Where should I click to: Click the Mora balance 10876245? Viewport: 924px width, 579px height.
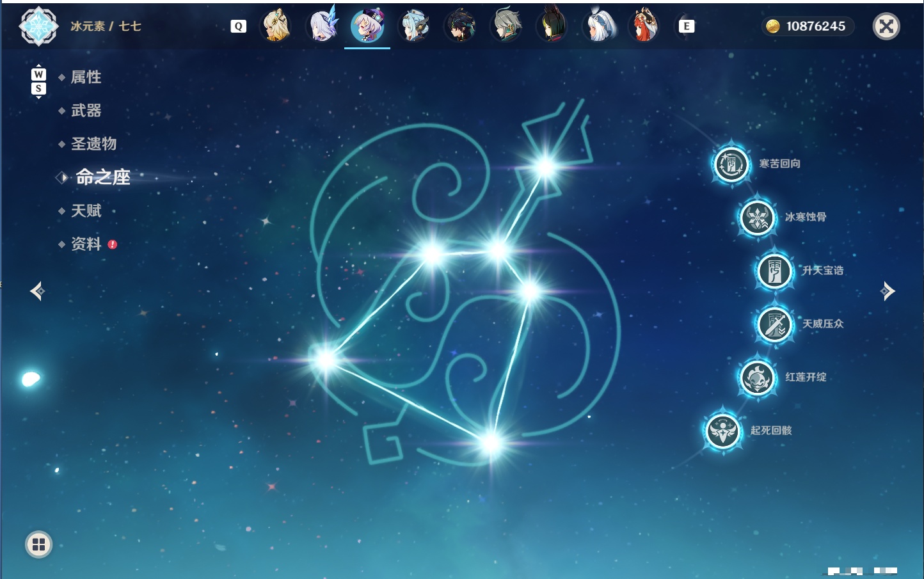coord(816,26)
